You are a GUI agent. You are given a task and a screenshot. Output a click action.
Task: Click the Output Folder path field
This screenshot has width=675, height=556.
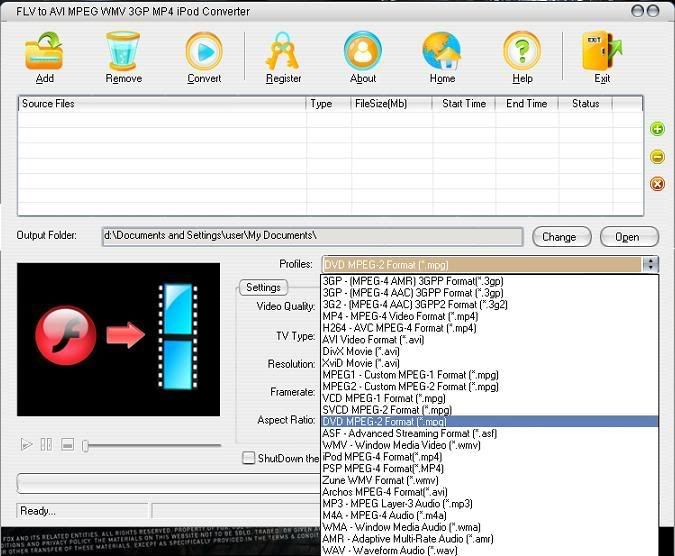point(313,236)
